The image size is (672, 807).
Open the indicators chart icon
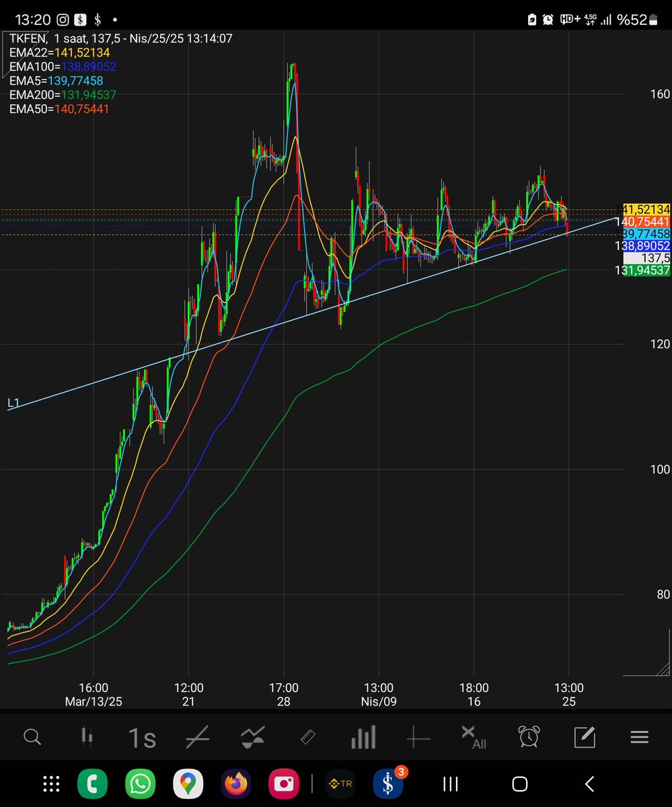tap(252, 738)
